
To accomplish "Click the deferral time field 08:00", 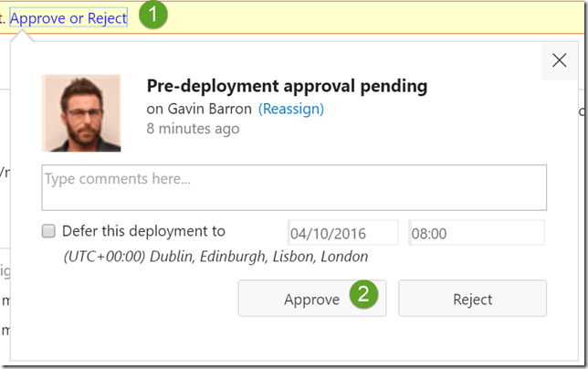I will coord(477,233).
